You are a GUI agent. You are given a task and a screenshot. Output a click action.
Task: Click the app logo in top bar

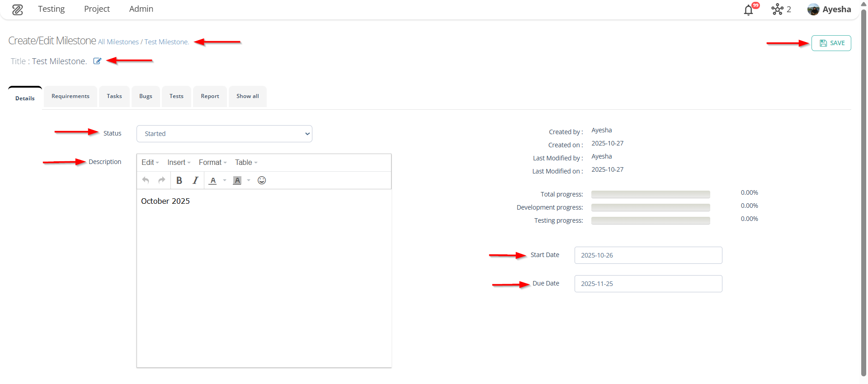pyautogui.click(x=18, y=9)
